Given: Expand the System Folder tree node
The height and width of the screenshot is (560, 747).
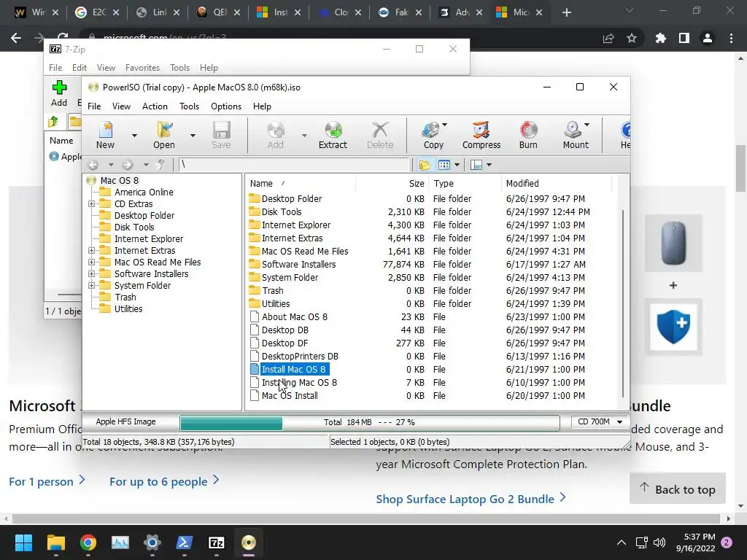Looking at the screenshot, I should coord(91,286).
